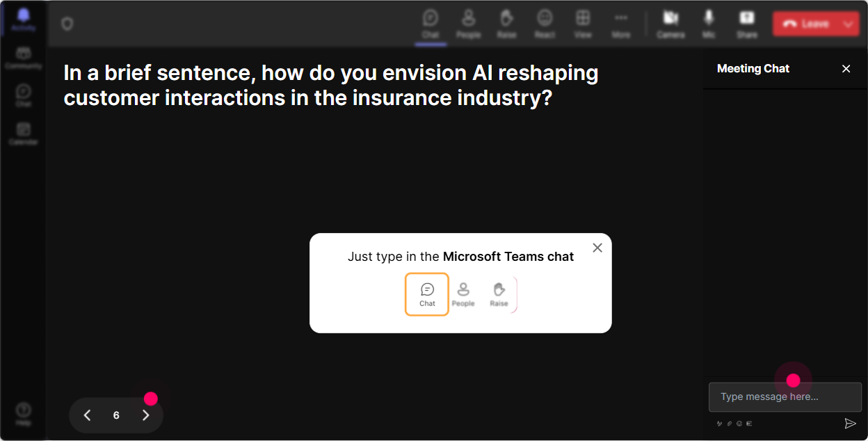Go to the next slide
Screen dimensions: 868x441
(x=146, y=415)
